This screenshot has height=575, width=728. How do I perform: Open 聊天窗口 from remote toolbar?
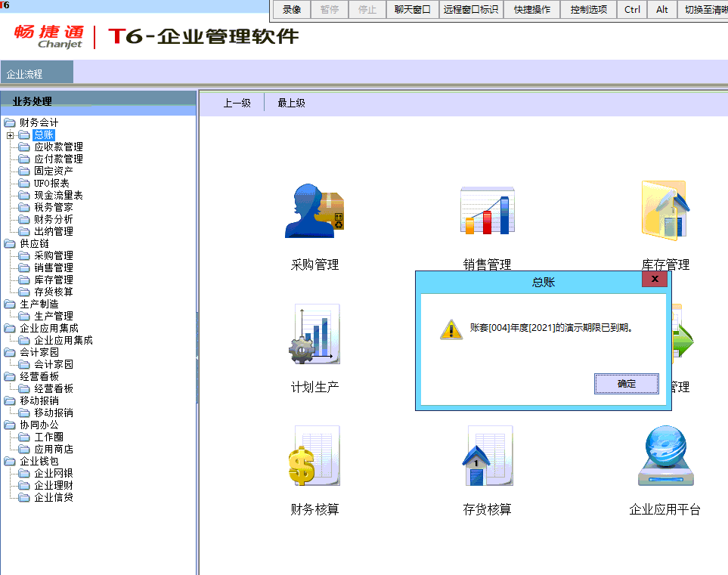[412, 10]
